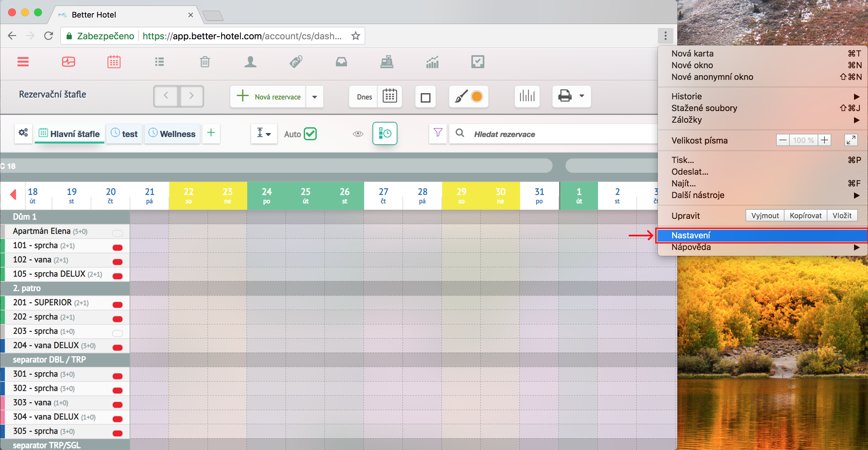
Task: Switch to the Wellness tab
Action: click(x=172, y=134)
